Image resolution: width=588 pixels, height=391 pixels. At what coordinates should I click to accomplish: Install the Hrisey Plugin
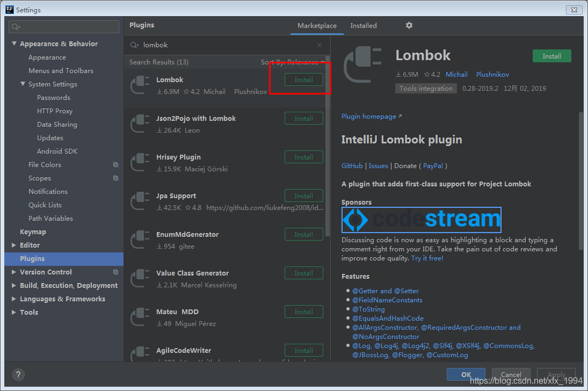pyautogui.click(x=304, y=157)
